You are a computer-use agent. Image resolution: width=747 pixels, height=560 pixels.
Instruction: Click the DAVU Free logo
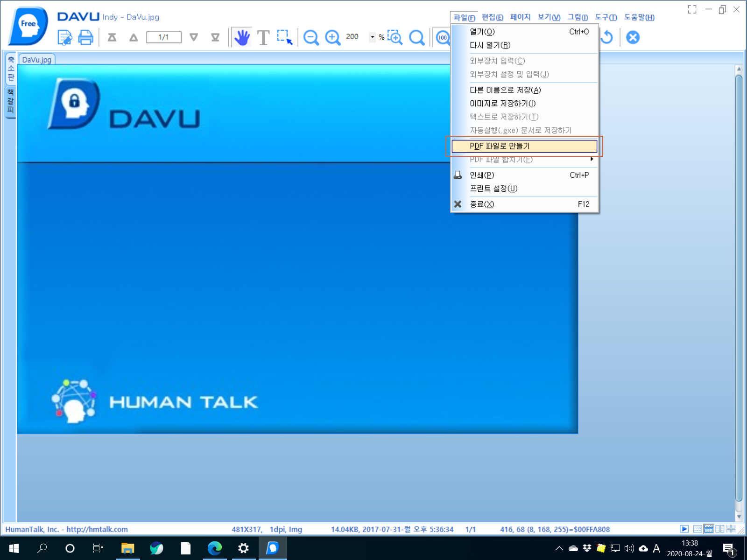[x=28, y=26]
